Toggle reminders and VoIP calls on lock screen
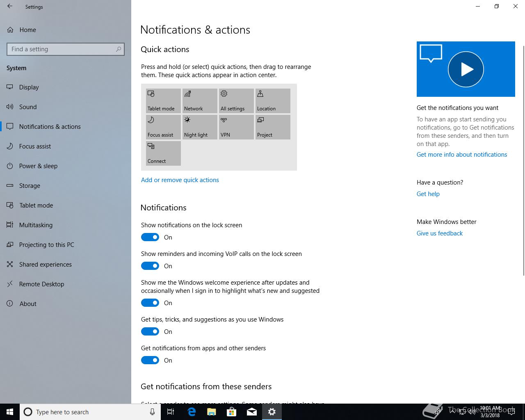Screen dimensions: 525x420 [150, 266]
